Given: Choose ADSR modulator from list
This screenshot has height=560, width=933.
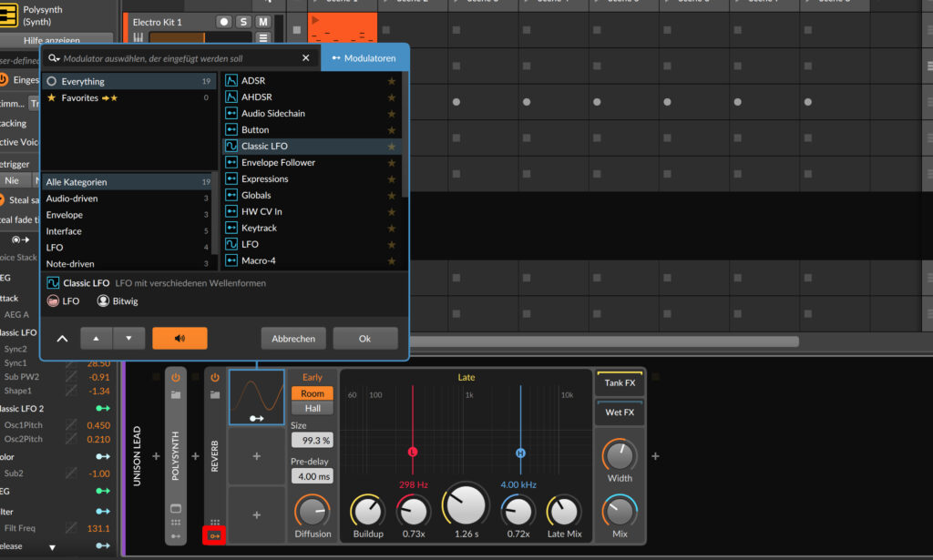Looking at the screenshot, I should pyautogui.click(x=312, y=81).
